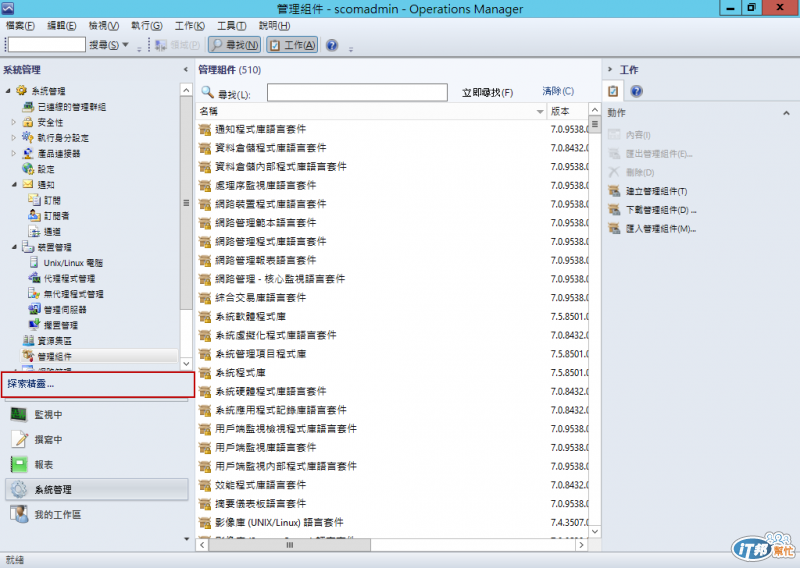Viewport: 800px width, 568px height.
Task: Open the 工具(T) menu
Action: [232, 26]
